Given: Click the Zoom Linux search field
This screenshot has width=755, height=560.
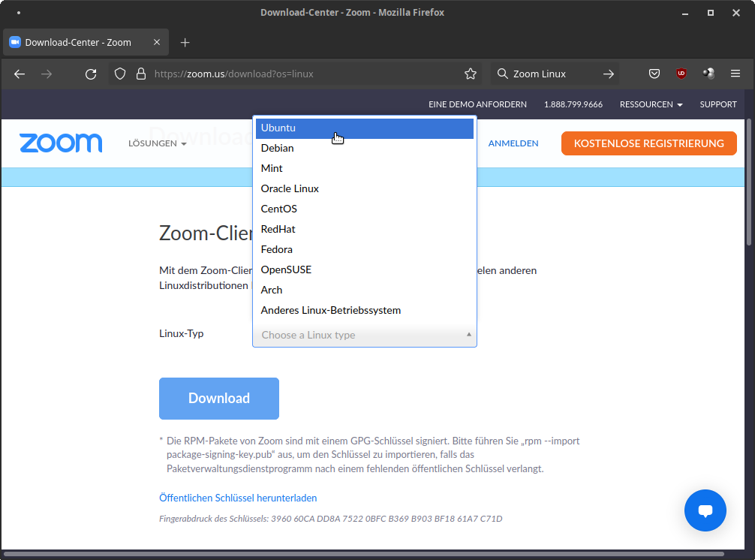Looking at the screenshot, I should pos(554,74).
